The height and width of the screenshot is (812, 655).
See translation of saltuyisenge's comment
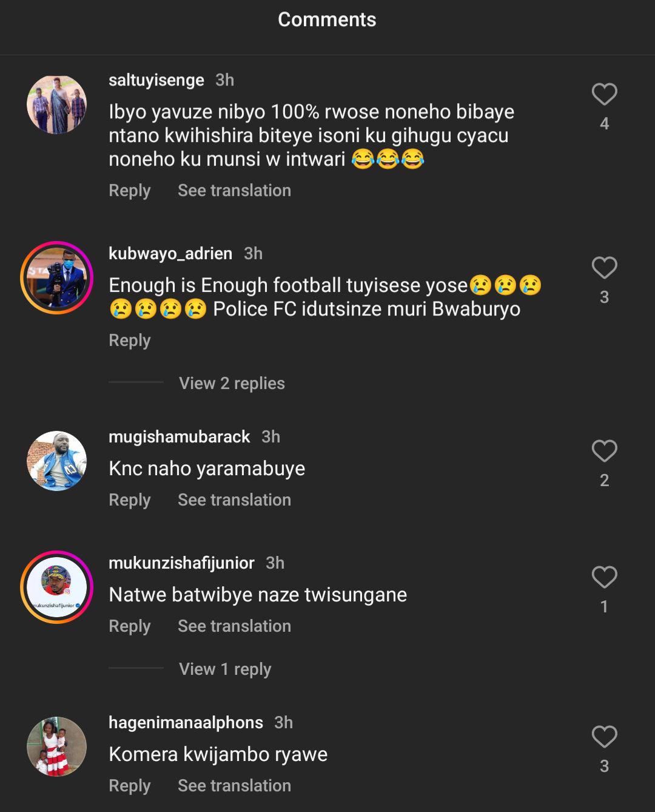coord(234,191)
